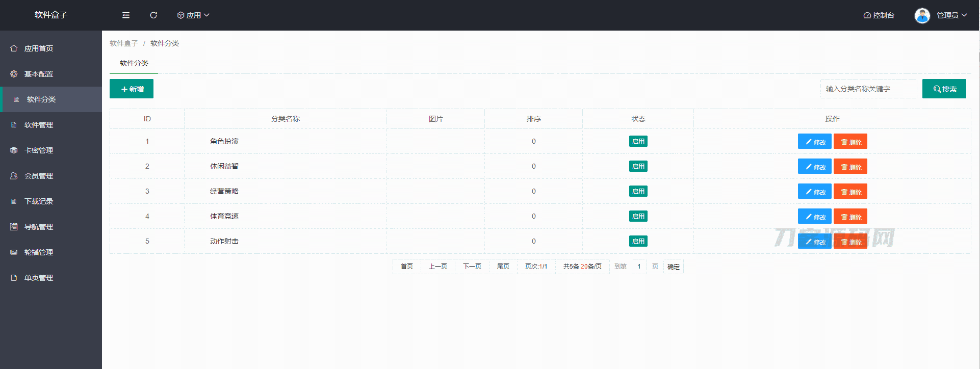Open 卡密管理 in sidebar
This screenshot has height=369, width=980.
(51, 150)
